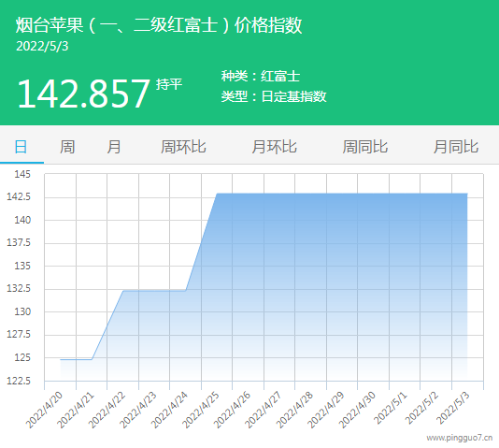The height and width of the screenshot is (448, 499).
Task: Click 类型：日定基指数 label
Action: 274,96
